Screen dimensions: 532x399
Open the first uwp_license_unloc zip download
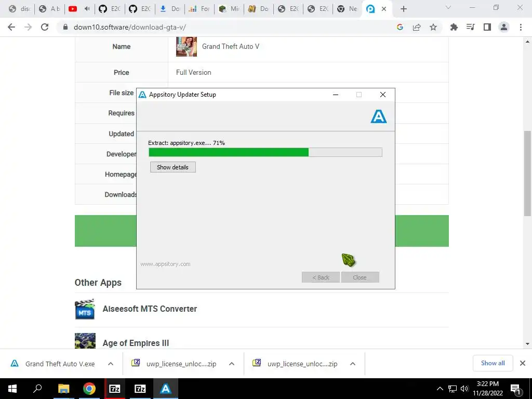175,364
